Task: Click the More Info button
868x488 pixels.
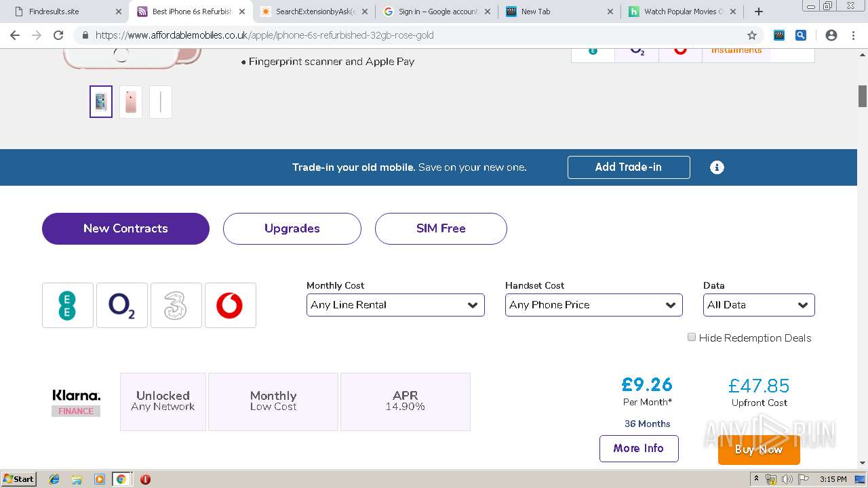Action: 639,449
